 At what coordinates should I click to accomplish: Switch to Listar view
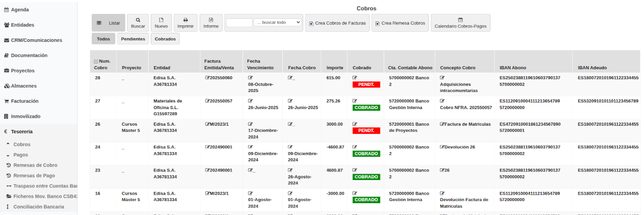coord(108,23)
